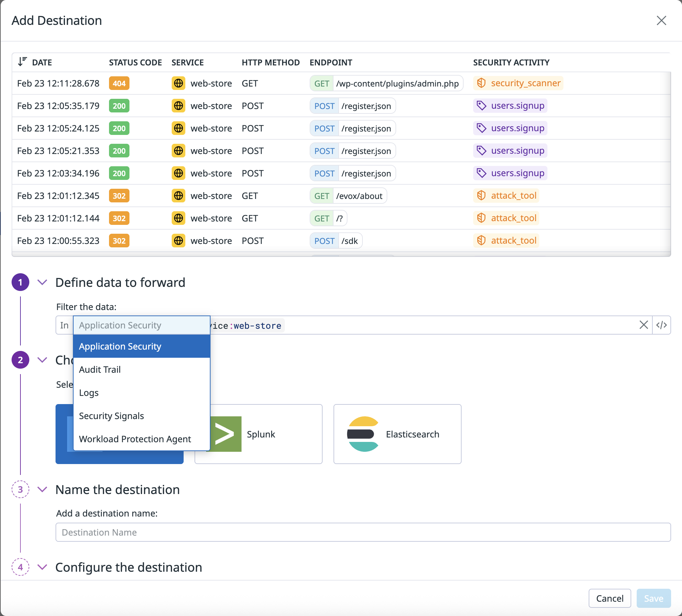Choose Audit Trail from the dropdown list

100,369
